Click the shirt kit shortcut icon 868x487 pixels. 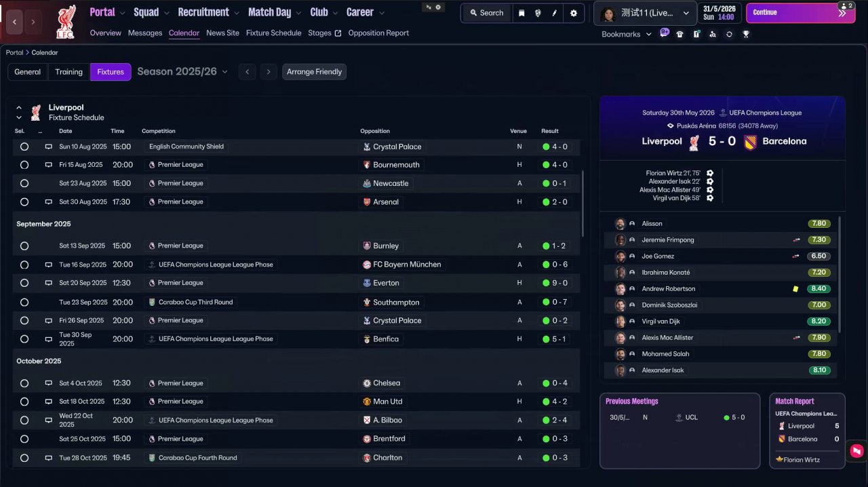click(680, 34)
